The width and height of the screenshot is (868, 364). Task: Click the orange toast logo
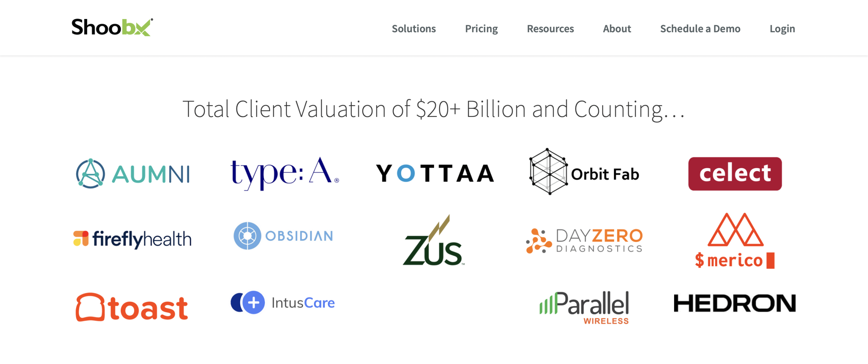point(132,307)
